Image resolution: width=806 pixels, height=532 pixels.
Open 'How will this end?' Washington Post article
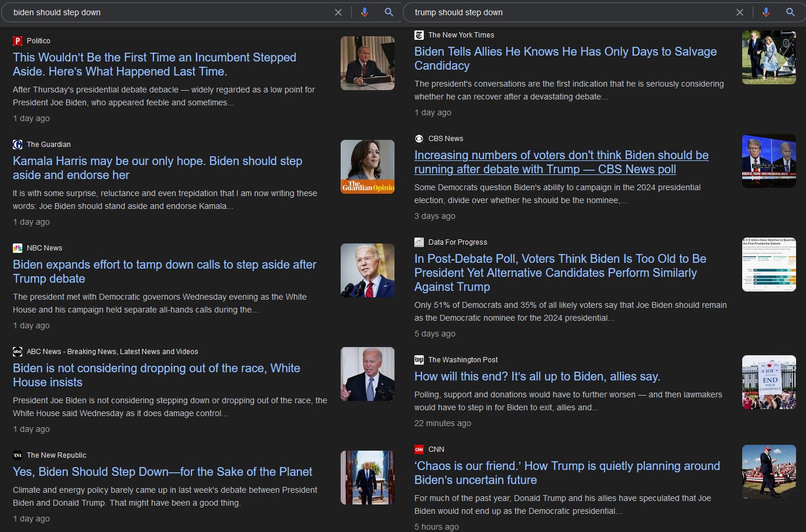(x=537, y=376)
